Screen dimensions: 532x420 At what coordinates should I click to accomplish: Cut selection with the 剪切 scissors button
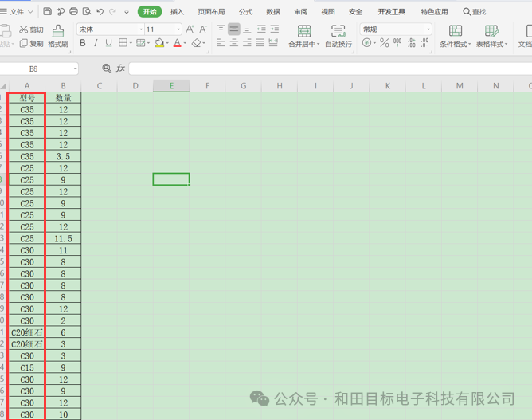pos(31,29)
